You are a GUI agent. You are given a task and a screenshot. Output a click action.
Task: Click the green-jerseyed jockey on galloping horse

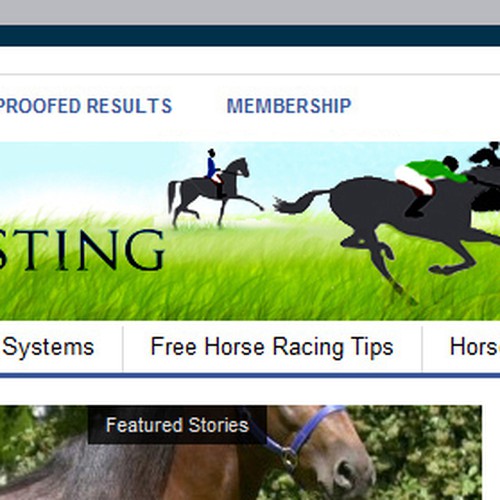coord(431,182)
